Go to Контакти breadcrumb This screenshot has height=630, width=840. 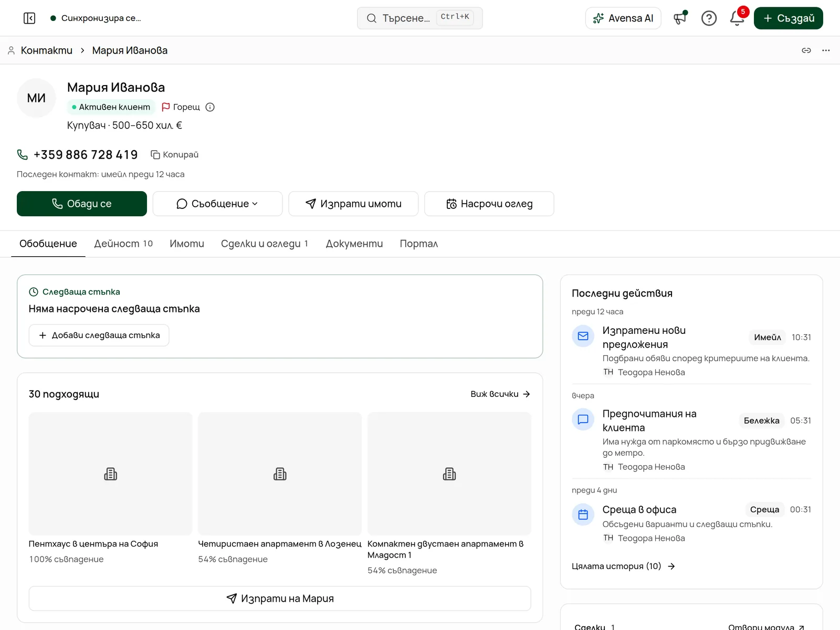(47, 50)
